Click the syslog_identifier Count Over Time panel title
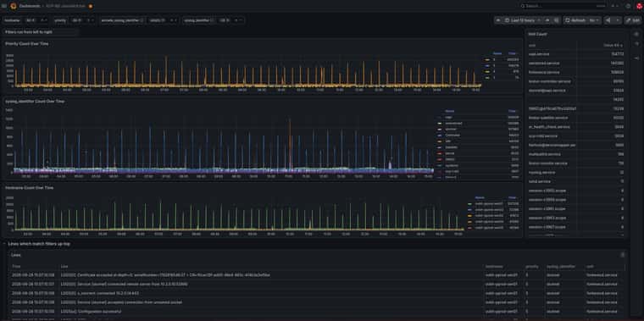This screenshot has height=321, width=644. 35,101
